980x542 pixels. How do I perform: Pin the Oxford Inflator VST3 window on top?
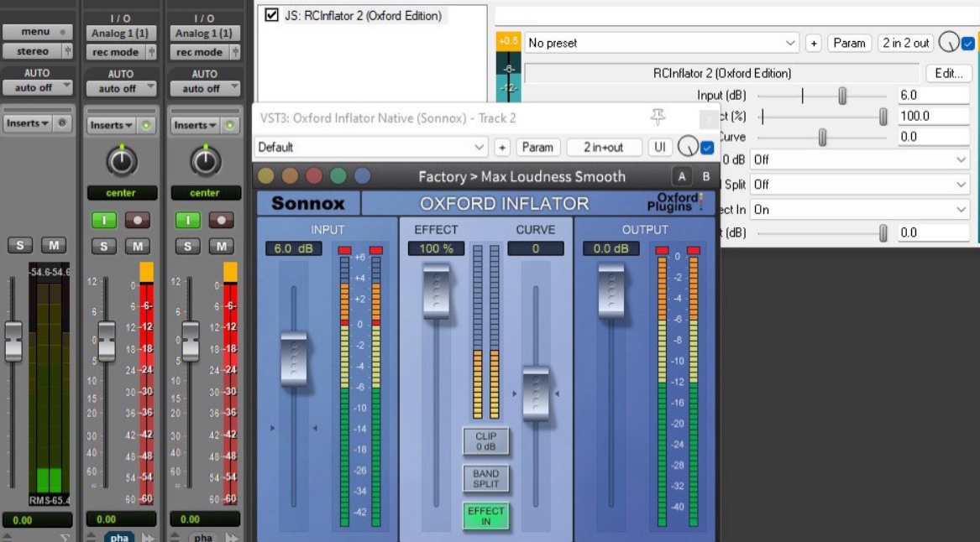click(x=658, y=117)
